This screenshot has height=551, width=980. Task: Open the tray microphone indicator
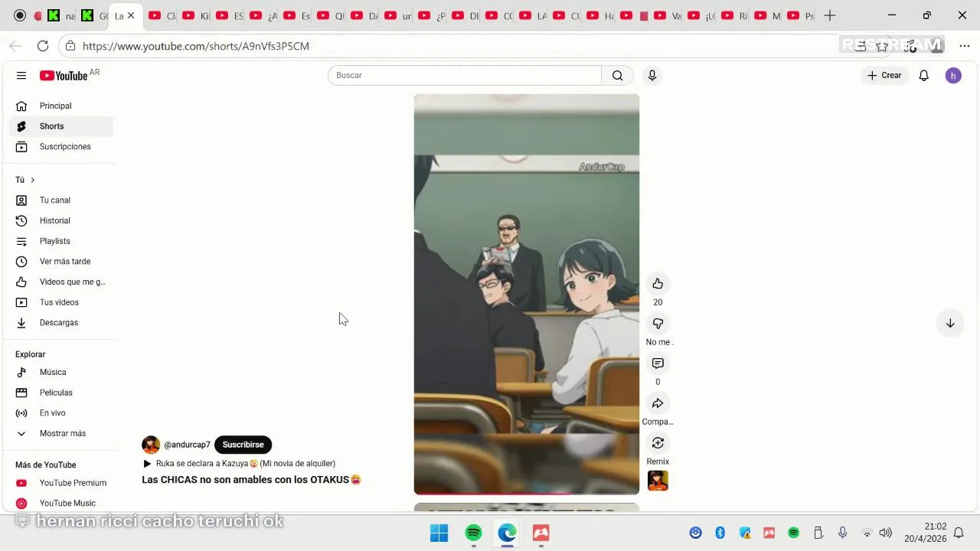click(842, 533)
